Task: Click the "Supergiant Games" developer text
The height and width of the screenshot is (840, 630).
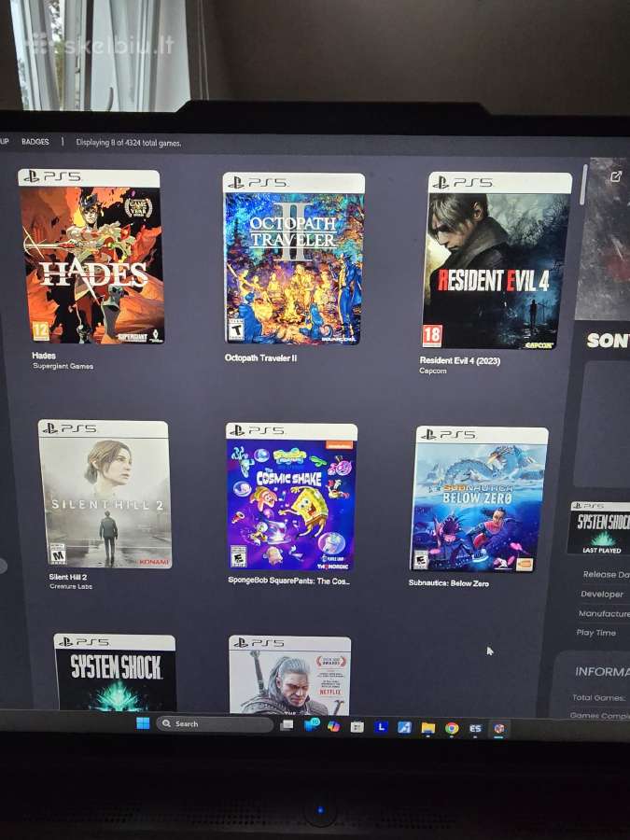Action: click(63, 366)
